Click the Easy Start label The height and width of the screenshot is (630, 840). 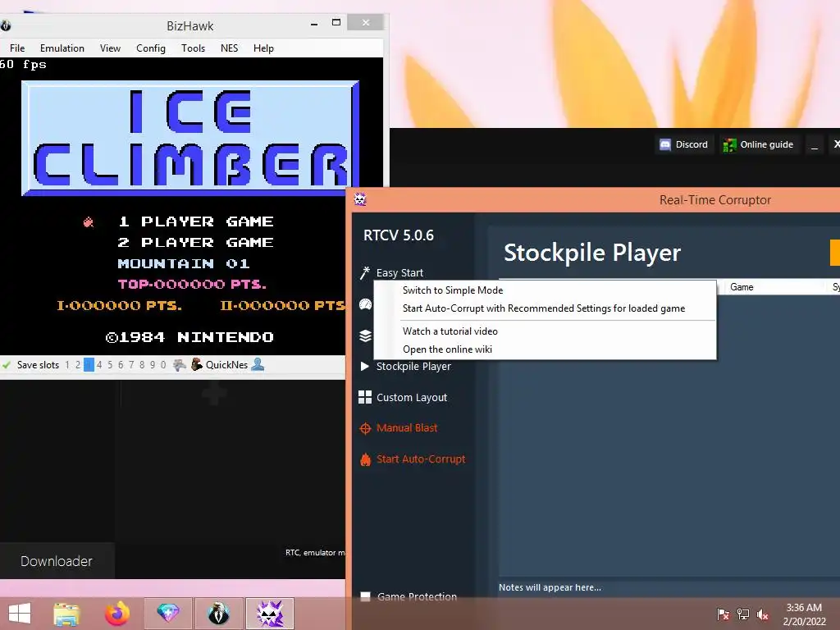point(399,272)
